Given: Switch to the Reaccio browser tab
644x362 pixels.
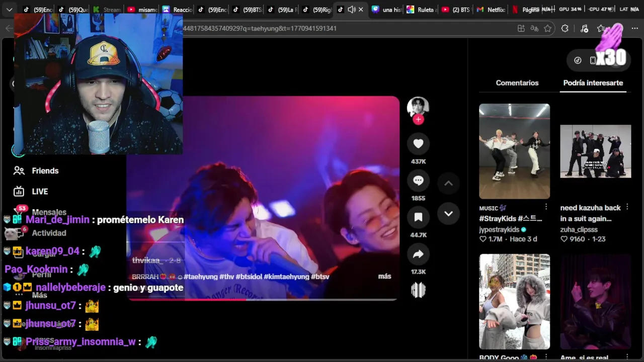Looking at the screenshot, I should click(x=178, y=10).
